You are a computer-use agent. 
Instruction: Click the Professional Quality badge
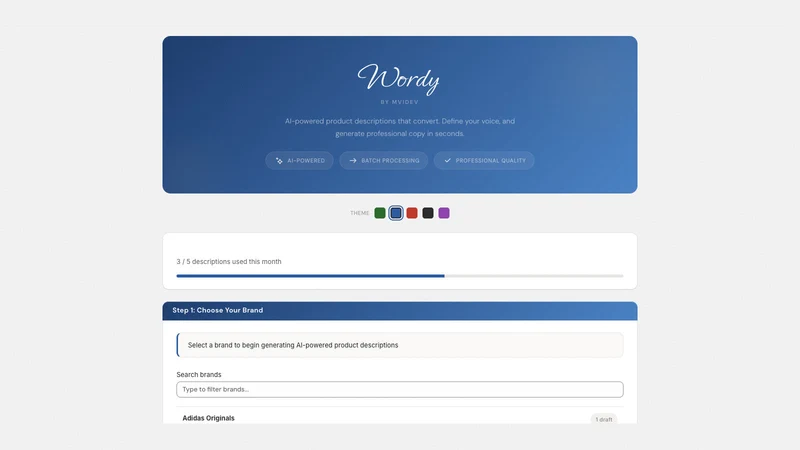click(x=484, y=160)
